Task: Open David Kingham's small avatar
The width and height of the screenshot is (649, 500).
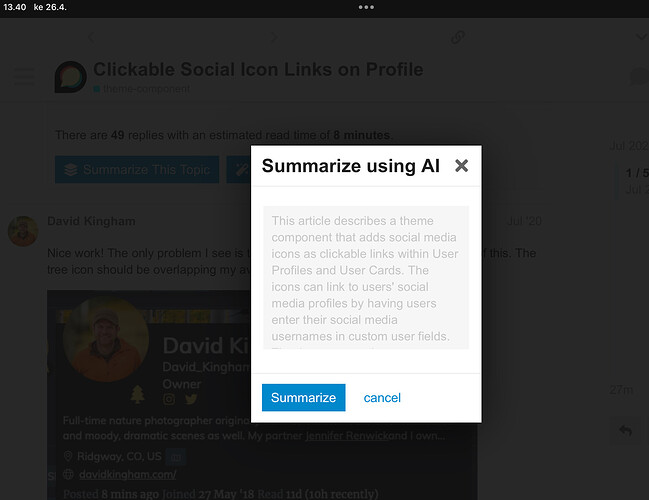Action: click(x=23, y=231)
